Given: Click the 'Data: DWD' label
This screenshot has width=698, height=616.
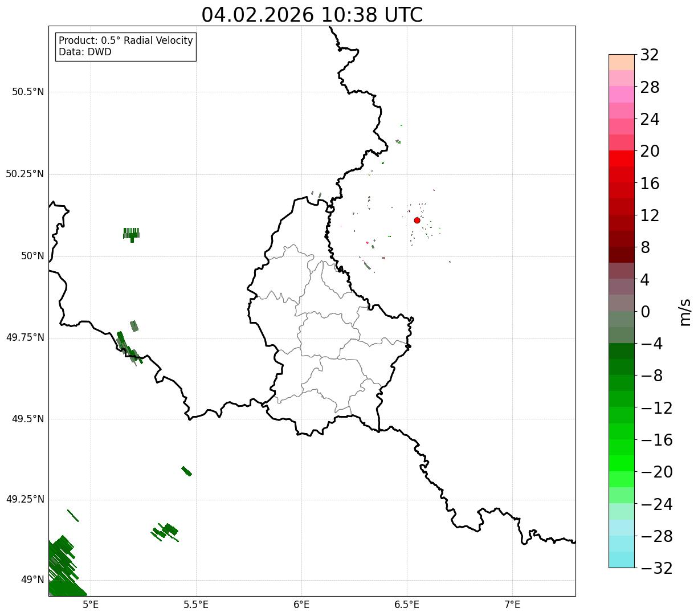Looking at the screenshot, I should 85,52.
